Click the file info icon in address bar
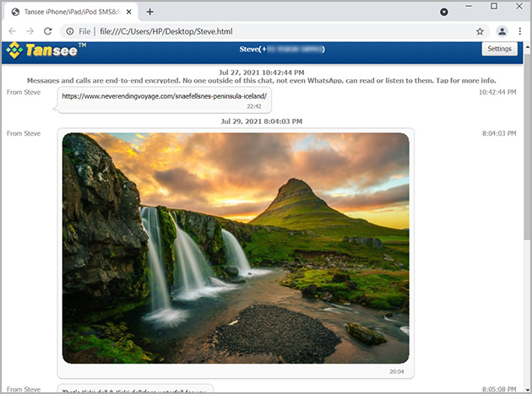532x394 pixels. 70,31
